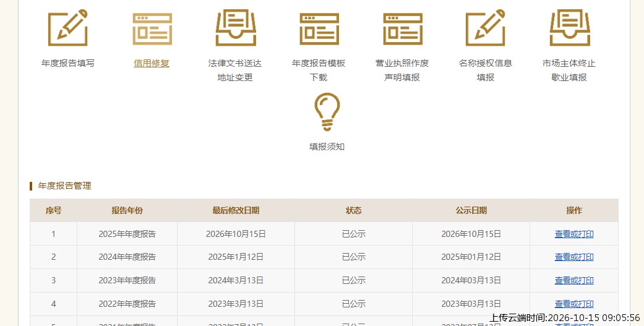Image resolution: width=644 pixels, height=326 pixels.
Task: Click the 法律文书送达地址变更 label
Action: pyautogui.click(x=235, y=70)
